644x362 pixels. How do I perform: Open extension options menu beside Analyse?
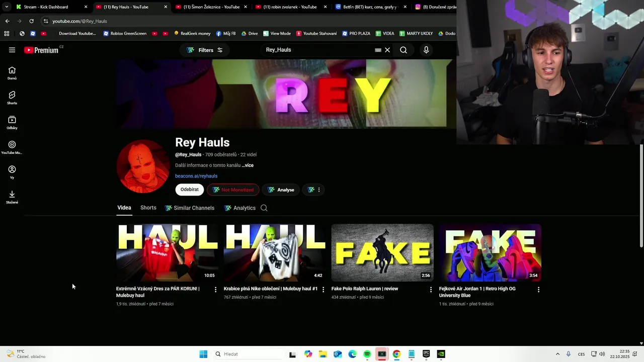click(x=314, y=190)
